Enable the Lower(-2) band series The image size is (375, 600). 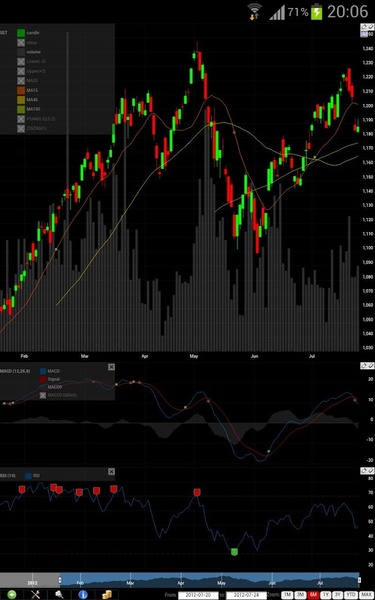point(21,62)
